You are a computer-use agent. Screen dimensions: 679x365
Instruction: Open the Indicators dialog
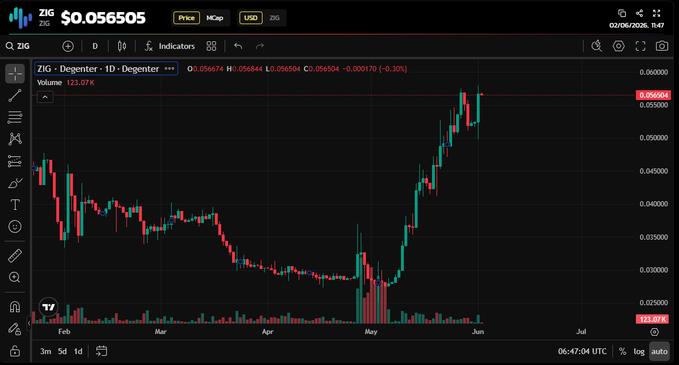(x=170, y=46)
